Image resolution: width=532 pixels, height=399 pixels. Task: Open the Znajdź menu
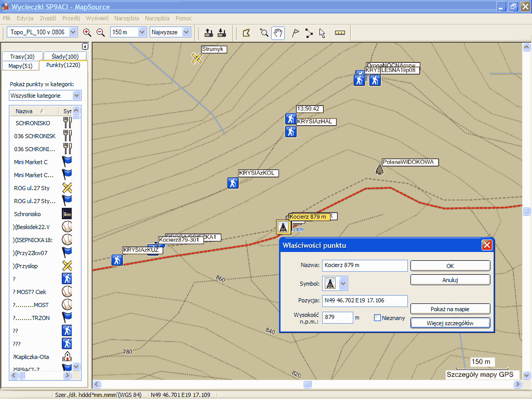pyautogui.click(x=48, y=18)
